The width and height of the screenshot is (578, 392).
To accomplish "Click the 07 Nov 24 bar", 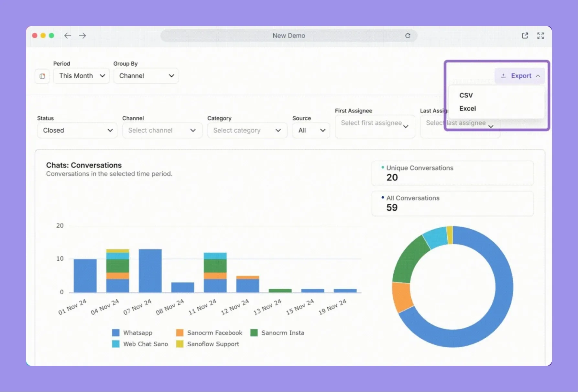I will coord(150,271).
